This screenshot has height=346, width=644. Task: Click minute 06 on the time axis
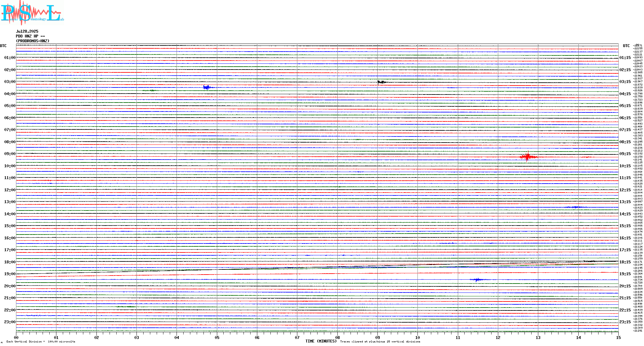point(257,337)
